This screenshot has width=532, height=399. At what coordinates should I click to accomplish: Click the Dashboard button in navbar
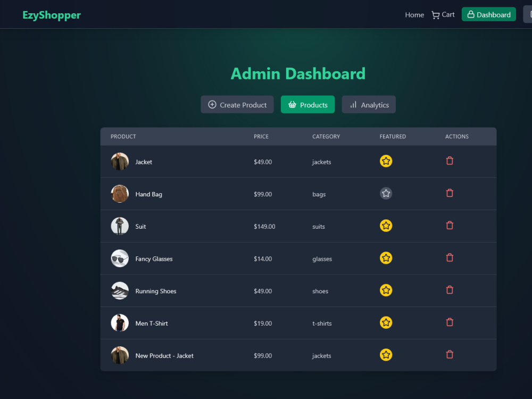pyautogui.click(x=488, y=14)
